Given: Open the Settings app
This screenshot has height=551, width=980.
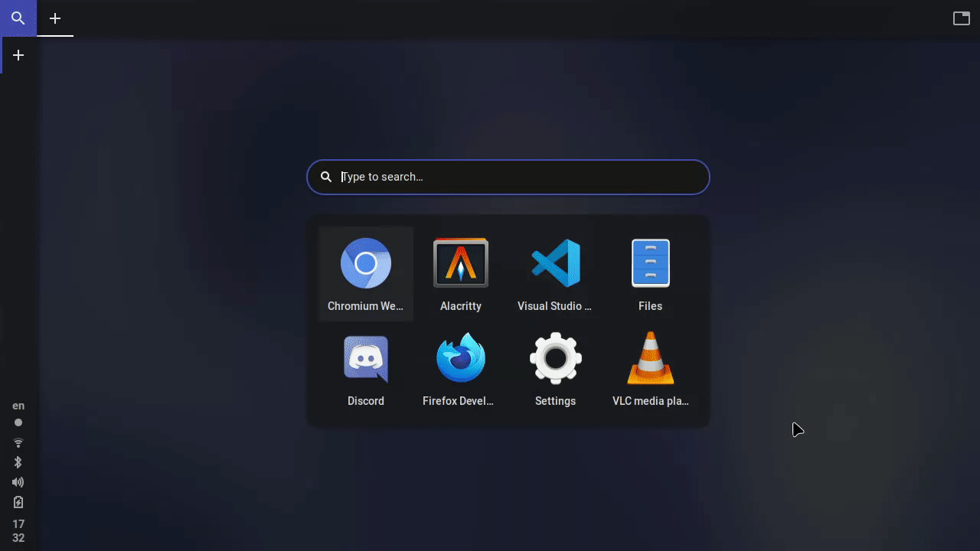Looking at the screenshot, I should click(555, 369).
